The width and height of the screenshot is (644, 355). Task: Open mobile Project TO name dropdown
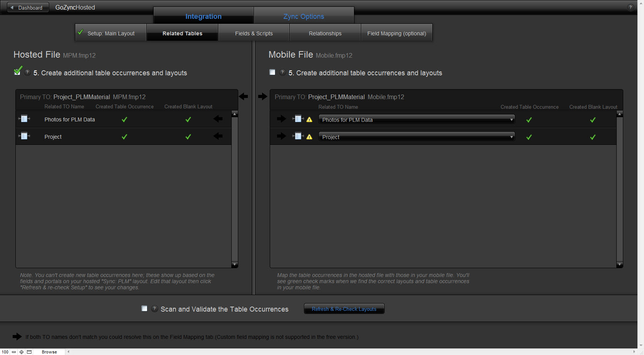click(417, 137)
